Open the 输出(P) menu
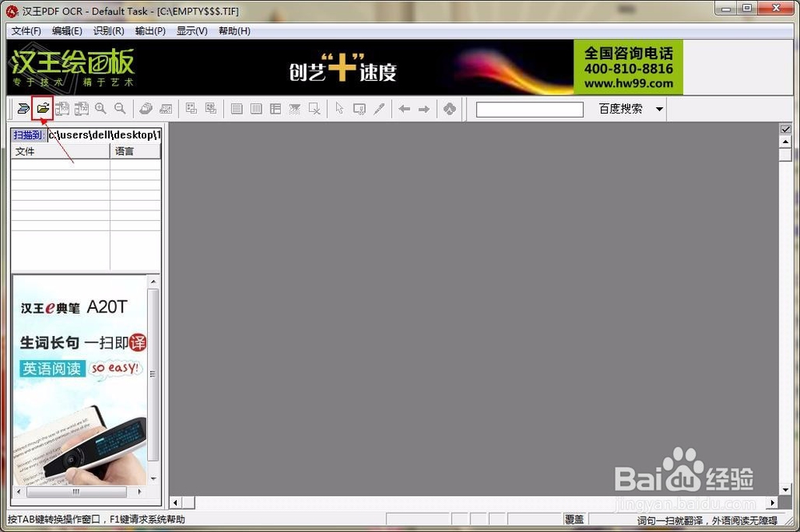Image resolution: width=800 pixels, height=532 pixels. pyautogui.click(x=150, y=31)
